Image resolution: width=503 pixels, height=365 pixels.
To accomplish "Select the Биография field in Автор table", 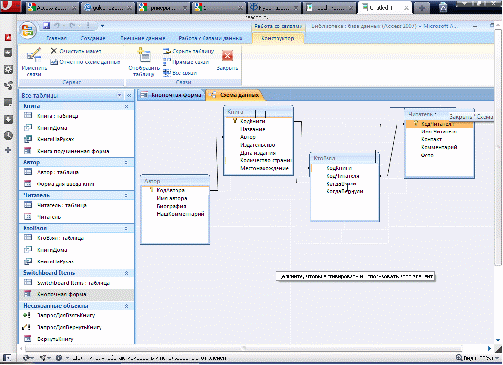I will pyautogui.click(x=171, y=206).
